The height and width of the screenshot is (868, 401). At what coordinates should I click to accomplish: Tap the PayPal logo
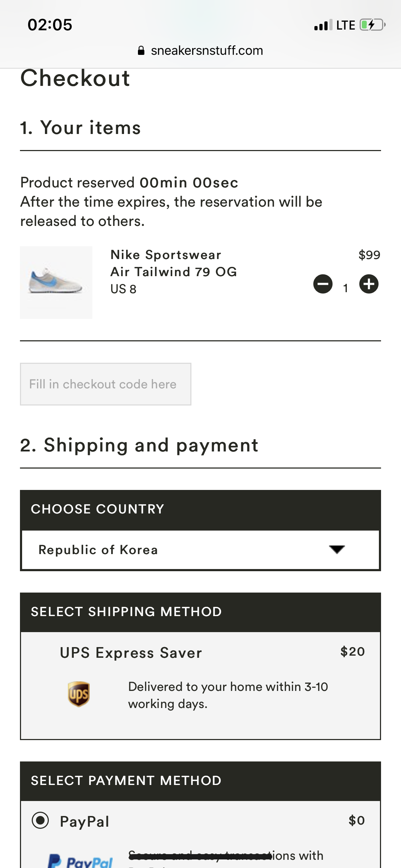(81, 861)
